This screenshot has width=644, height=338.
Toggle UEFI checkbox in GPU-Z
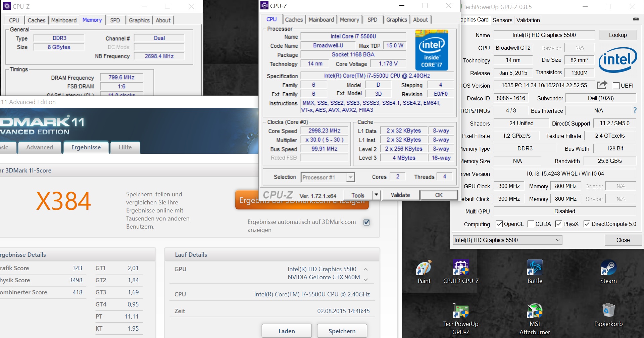coord(616,86)
